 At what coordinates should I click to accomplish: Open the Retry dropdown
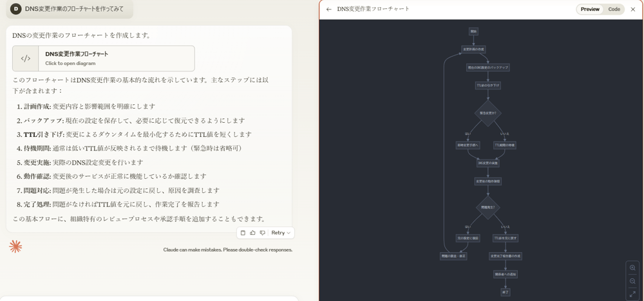pos(281,233)
